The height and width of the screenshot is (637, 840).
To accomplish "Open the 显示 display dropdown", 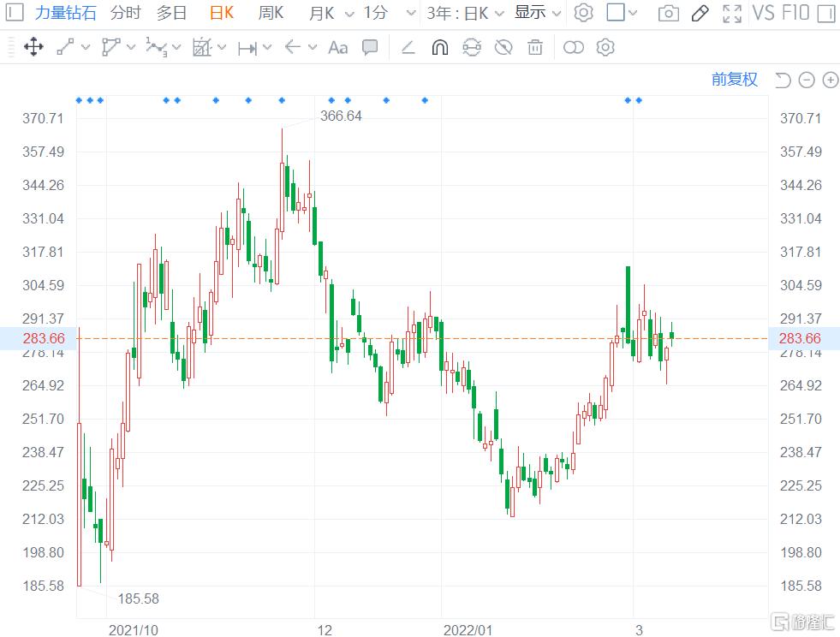I will 538,13.
